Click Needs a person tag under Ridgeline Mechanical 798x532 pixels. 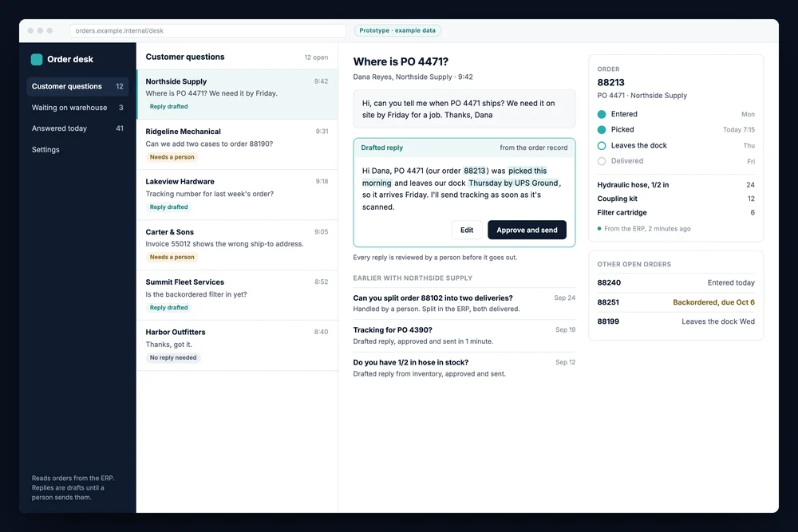coord(172,157)
